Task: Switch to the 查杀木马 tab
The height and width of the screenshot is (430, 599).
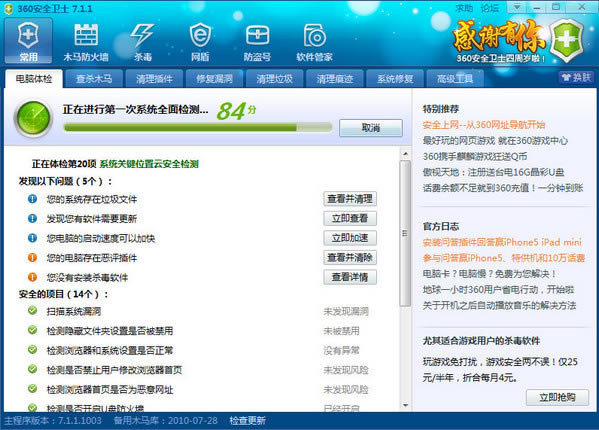Action: point(94,79)
